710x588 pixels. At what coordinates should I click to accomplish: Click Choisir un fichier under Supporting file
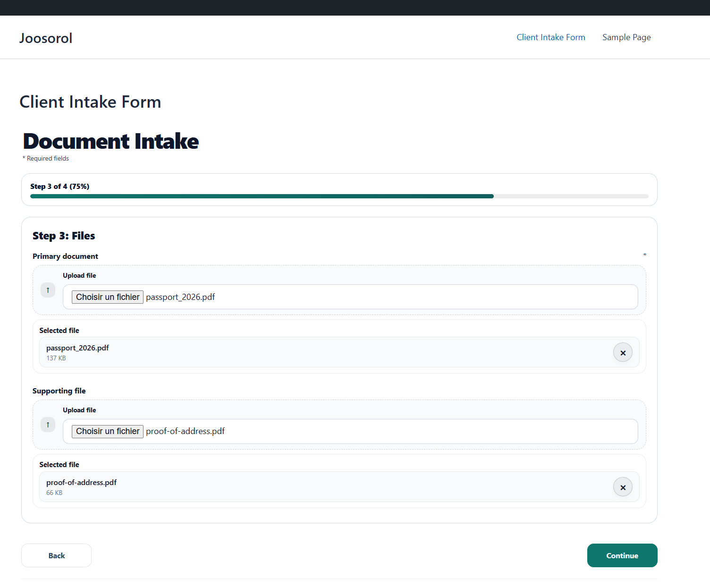[x=107, y=431]
